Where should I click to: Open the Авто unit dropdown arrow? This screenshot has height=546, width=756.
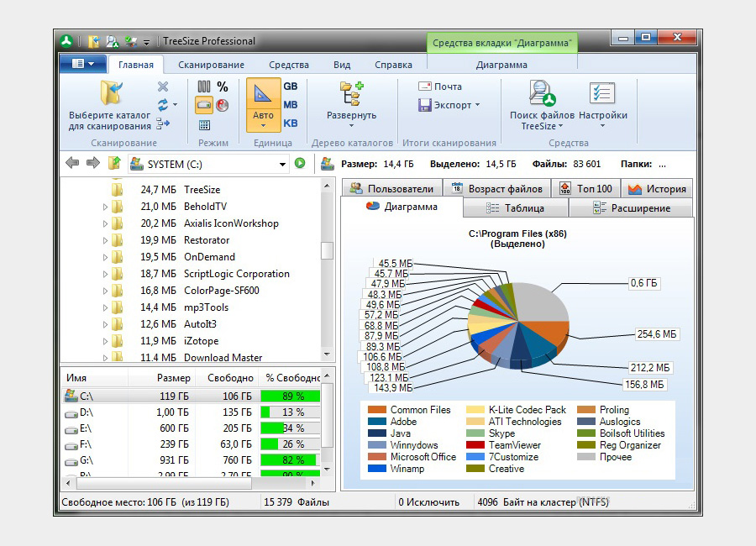(x=263, y=126)
